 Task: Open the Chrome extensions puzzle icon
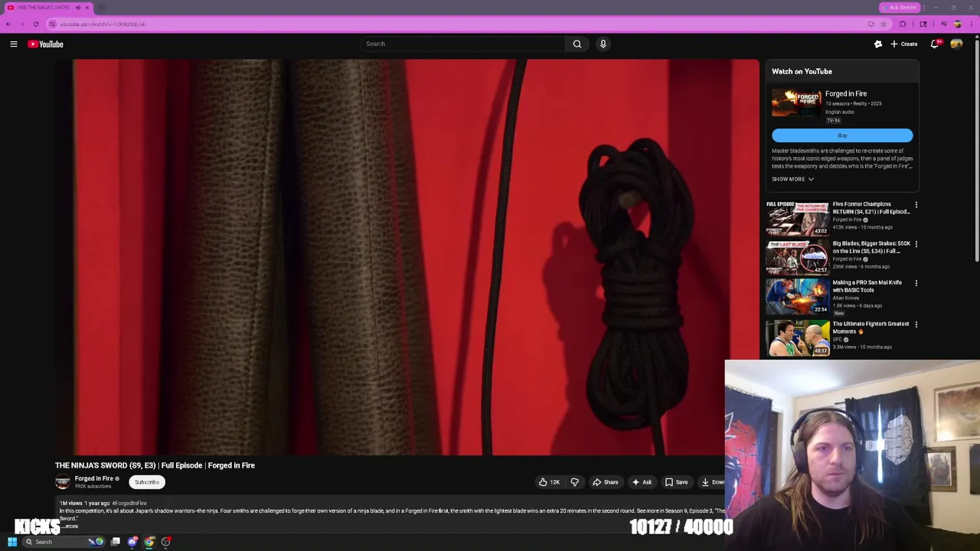[903, 24]
